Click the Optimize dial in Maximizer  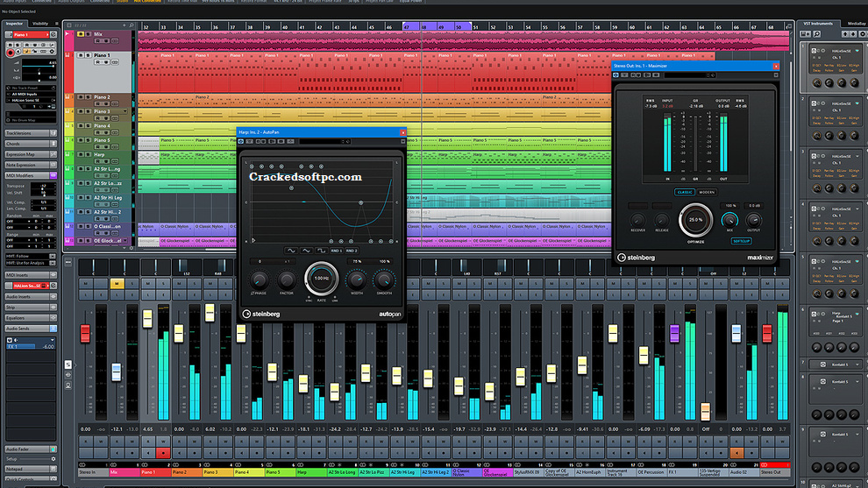click(x=695, y=220)
